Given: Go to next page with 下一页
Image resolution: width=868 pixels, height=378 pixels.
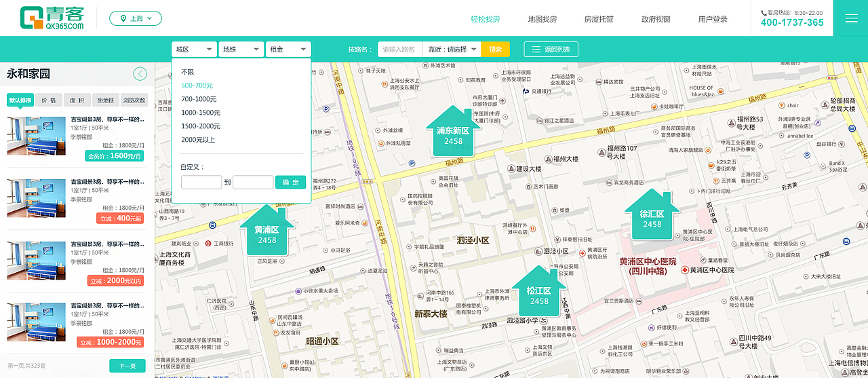Looking at the screenshot, I should (x=127, y=366).
